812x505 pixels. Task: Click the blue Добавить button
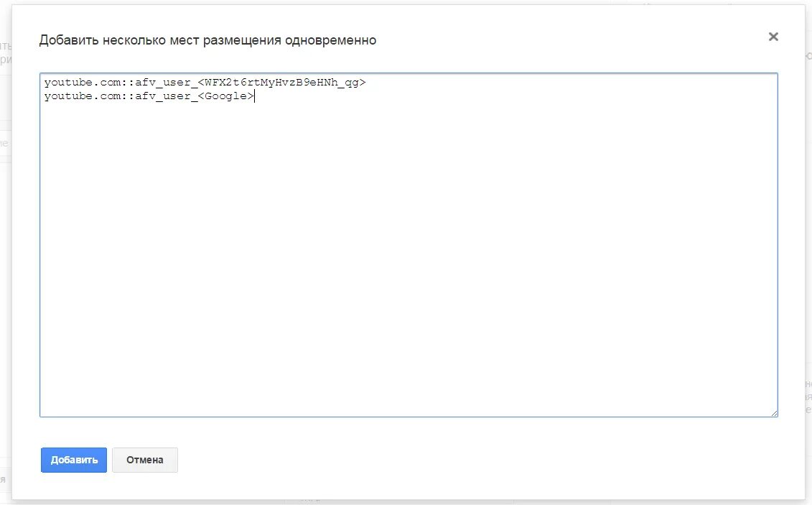coord(73,460)
